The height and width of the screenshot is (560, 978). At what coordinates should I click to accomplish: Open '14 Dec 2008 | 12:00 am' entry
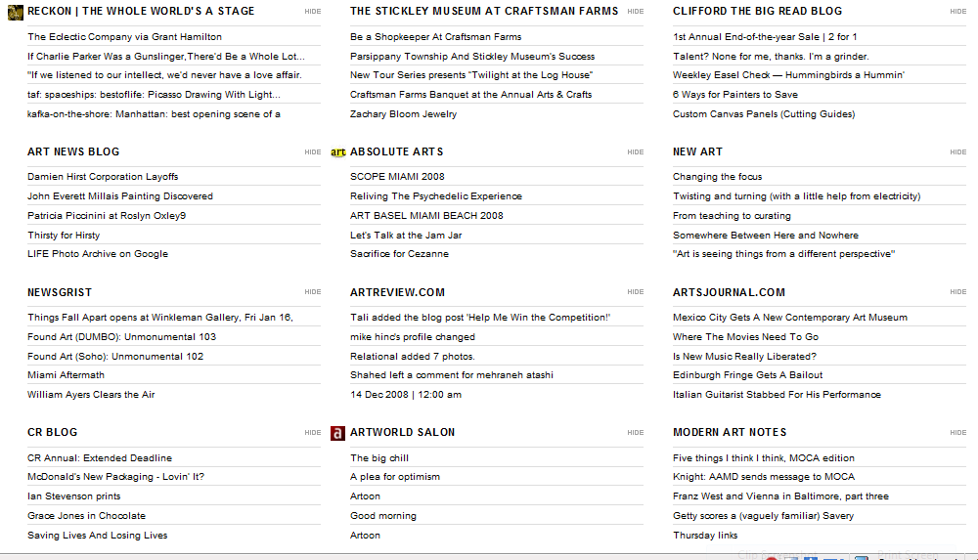point(406,394)
